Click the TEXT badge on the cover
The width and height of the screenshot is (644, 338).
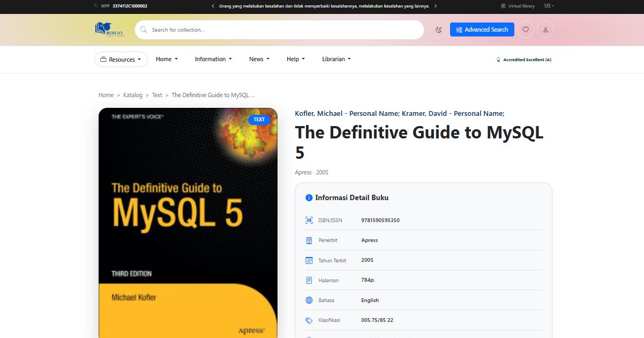click(x=259, y=120)
